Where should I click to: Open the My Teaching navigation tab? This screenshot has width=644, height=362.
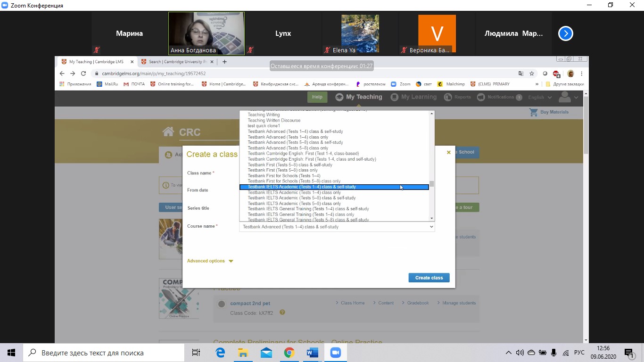pyautogui.click(x=359, y=97)
